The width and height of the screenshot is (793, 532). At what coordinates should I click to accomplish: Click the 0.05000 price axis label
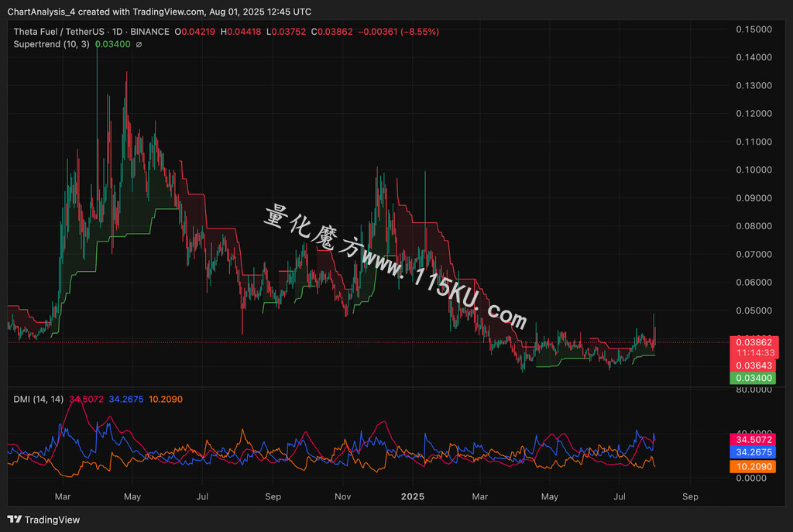(754, 311)
